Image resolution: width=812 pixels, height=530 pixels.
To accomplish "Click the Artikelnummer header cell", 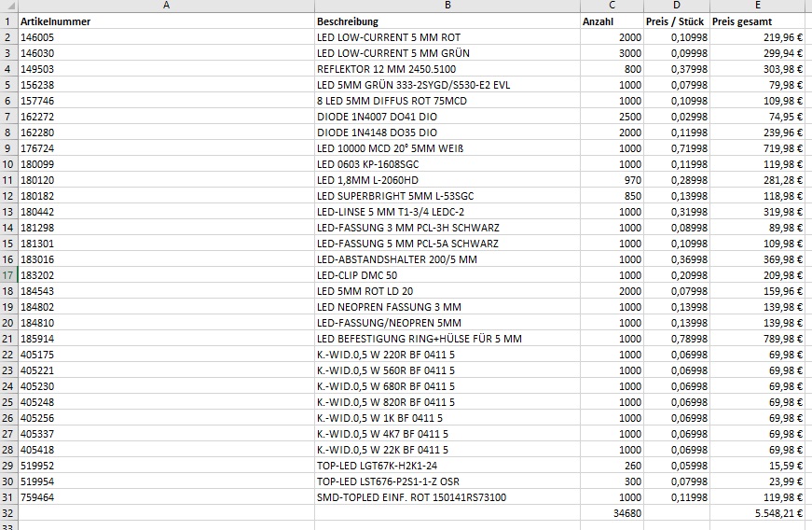I will pyautogui.click(x=166, y=21).
